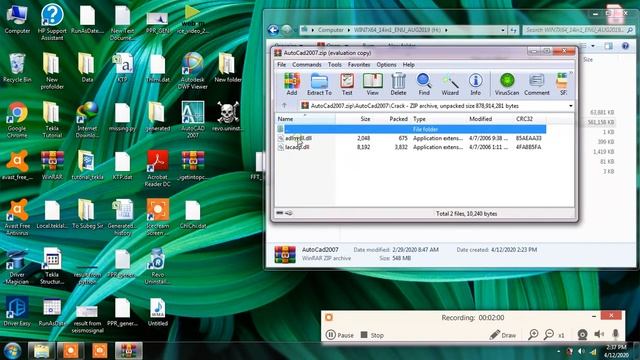
Task: Show archive Info
Action: pos(475,84)
